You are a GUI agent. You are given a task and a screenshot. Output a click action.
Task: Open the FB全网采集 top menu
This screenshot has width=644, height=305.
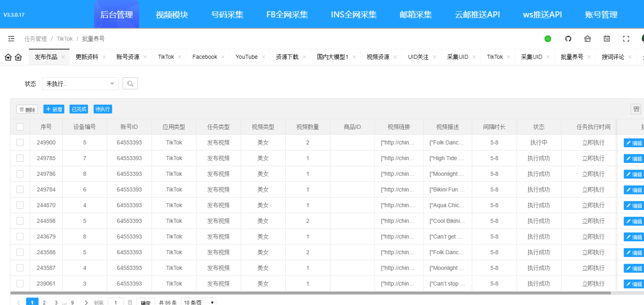[287, 14]
